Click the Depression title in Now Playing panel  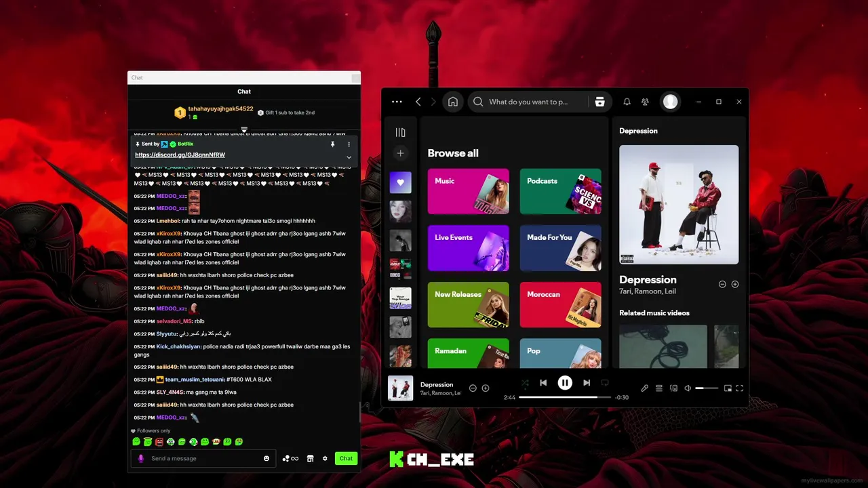[648, 279]
